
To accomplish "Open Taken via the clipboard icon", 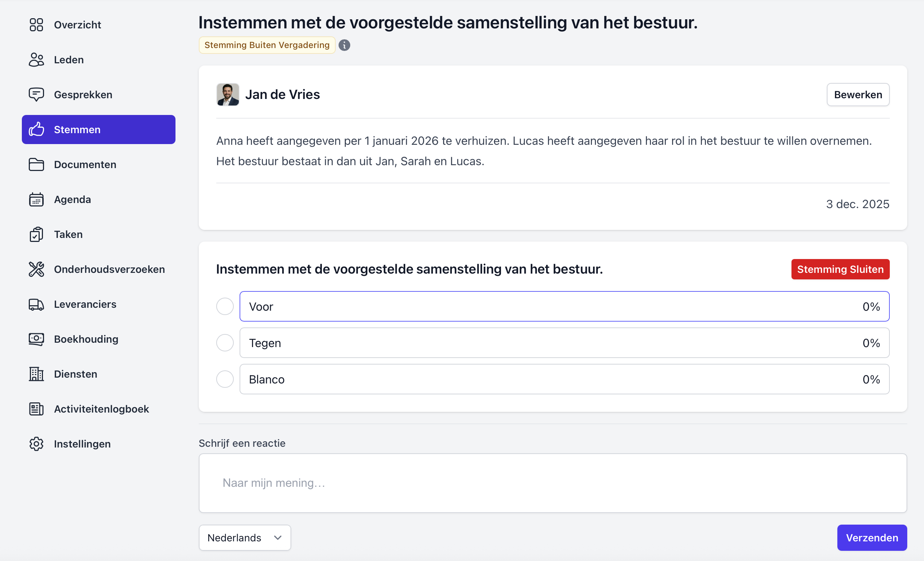I will [36, 234].
